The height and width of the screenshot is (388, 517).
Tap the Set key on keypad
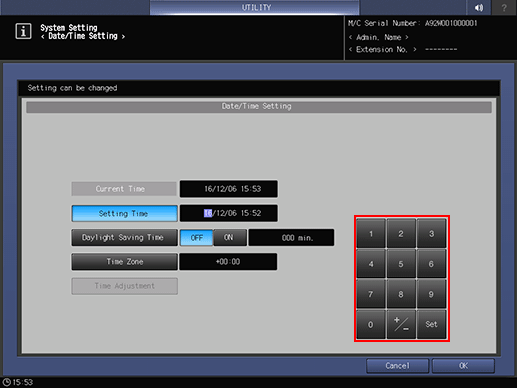pyautogui.click(x=431, y=324)
